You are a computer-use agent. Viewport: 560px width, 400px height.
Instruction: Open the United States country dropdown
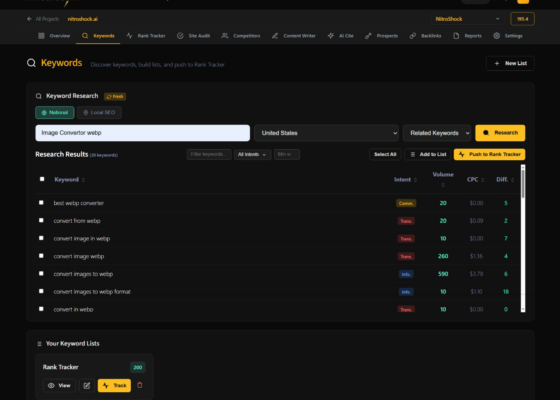327,133
